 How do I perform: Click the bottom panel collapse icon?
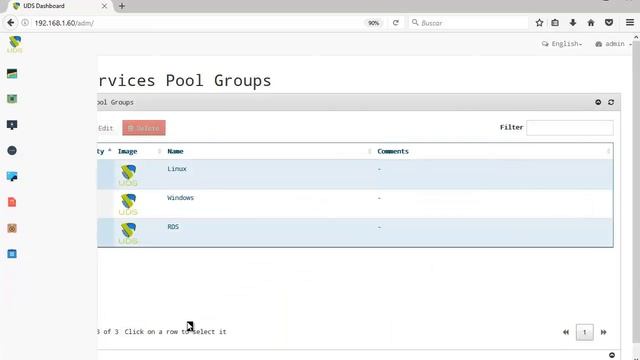pos(612,355)
